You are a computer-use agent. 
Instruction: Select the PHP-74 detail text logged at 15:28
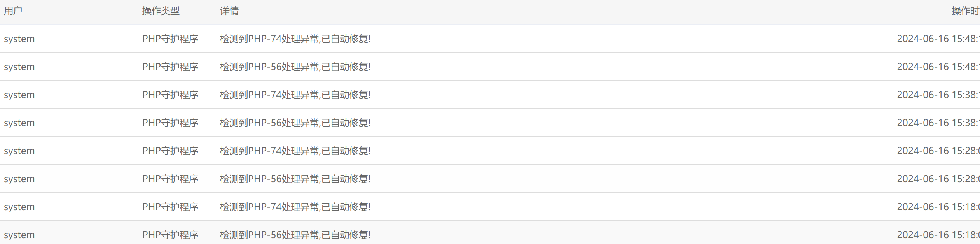(295, 151)
